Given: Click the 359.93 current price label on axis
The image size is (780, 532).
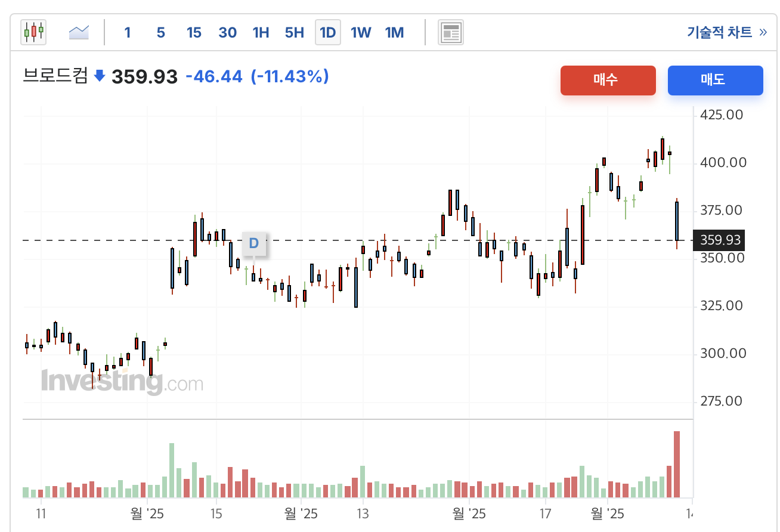Looking at the screenshot, I should coord(720,240).
